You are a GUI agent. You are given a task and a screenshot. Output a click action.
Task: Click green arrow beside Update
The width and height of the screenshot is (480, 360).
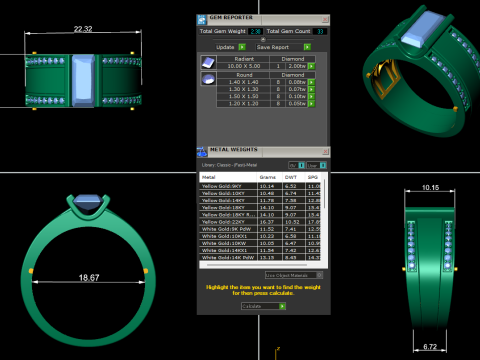coord(242,47)
